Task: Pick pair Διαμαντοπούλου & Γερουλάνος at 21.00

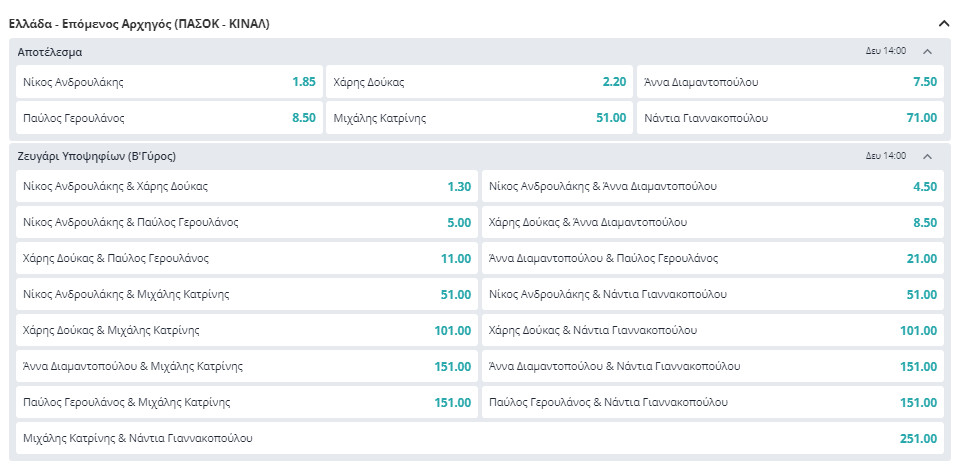Action: [x=712, y=258]
